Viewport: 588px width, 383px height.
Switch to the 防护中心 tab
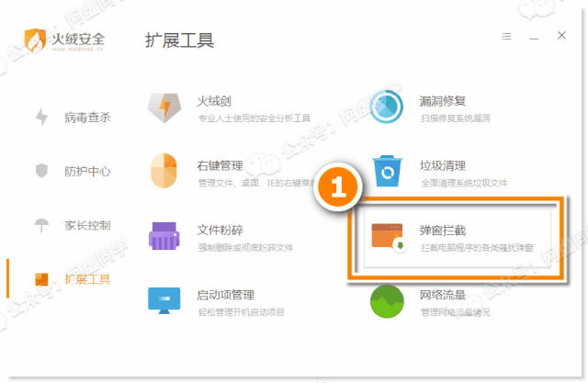(x=87, y=171)
